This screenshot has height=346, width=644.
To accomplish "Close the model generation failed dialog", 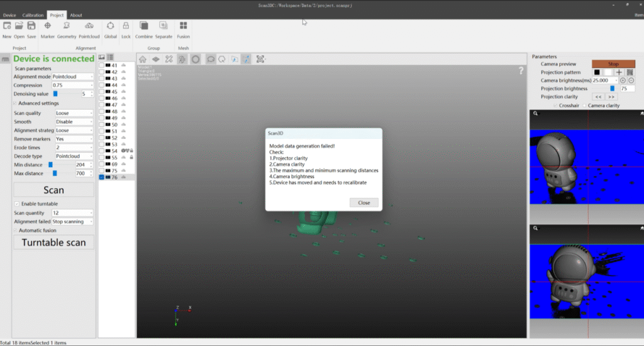I will click(364, 203).
